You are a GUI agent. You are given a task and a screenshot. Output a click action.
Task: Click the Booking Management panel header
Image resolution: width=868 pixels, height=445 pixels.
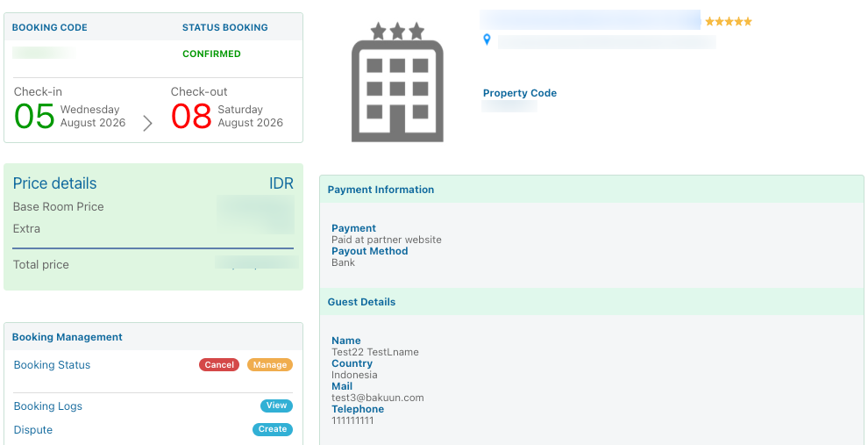[x=153, y=337]
